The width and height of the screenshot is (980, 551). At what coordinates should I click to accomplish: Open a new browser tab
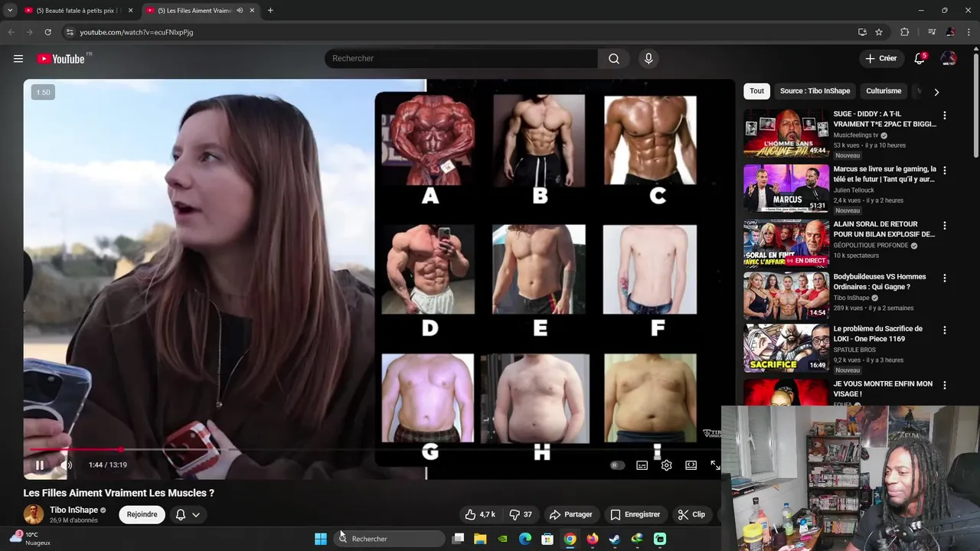coord(270,11)
